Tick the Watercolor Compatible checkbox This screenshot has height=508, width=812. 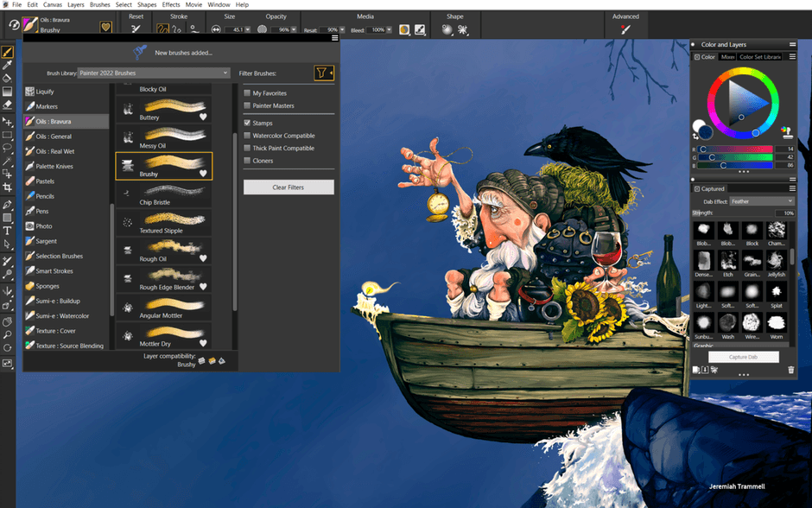click(x=247, y=136)
